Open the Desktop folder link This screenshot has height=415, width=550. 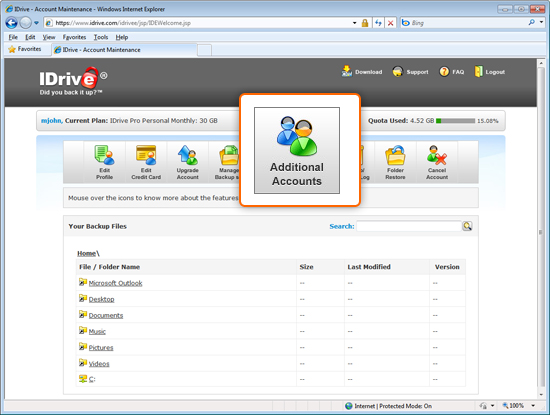click(101, 299)
